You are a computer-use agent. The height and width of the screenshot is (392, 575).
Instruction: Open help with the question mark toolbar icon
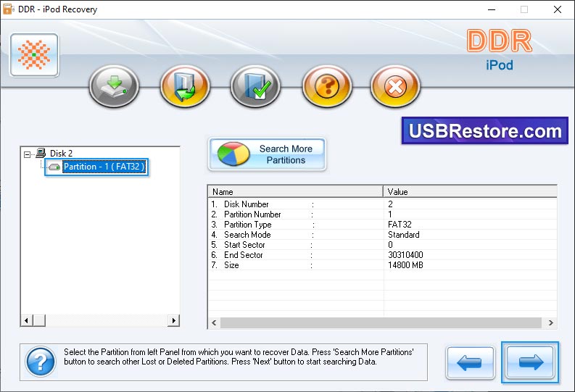coord(327,86)
